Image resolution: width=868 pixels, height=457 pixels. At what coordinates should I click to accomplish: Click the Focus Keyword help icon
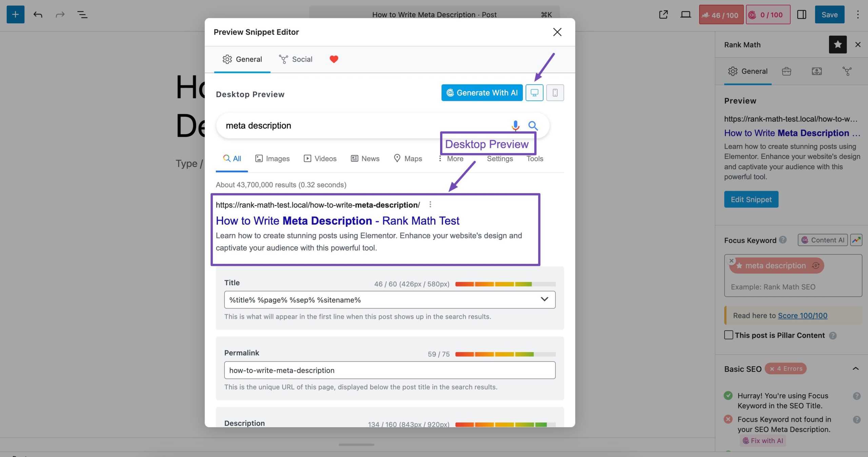[x=783, y=240]
